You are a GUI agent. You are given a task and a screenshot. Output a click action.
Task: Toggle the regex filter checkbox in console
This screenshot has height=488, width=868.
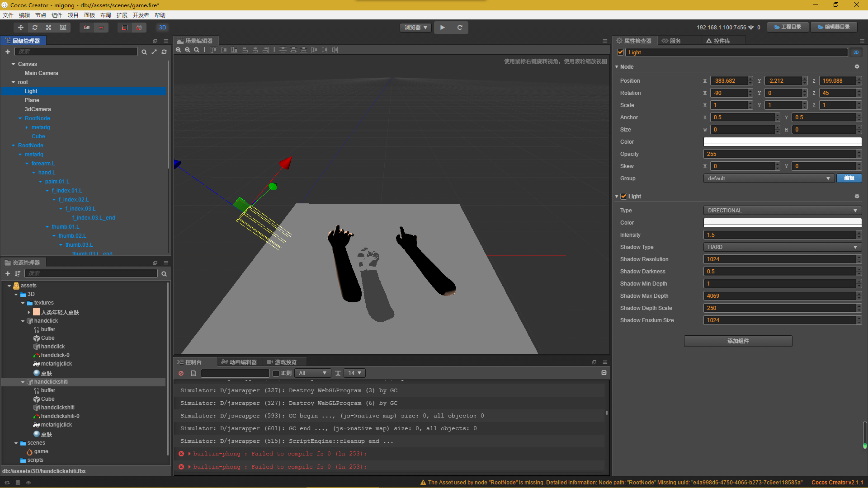(276, 373)
